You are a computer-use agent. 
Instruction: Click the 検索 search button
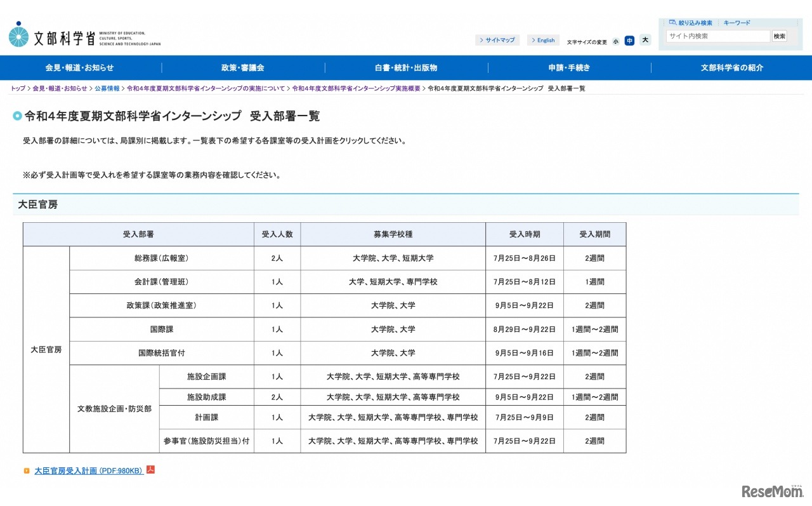779,36
